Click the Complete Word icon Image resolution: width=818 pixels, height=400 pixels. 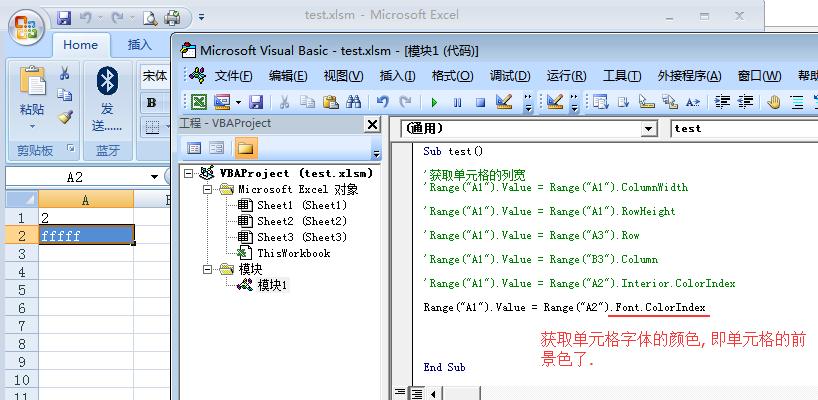pos(692,102)
